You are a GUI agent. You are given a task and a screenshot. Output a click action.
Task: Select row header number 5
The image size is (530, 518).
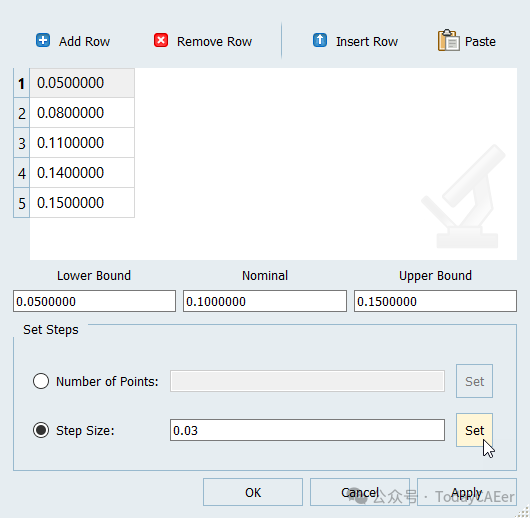(x=22, y=203)
